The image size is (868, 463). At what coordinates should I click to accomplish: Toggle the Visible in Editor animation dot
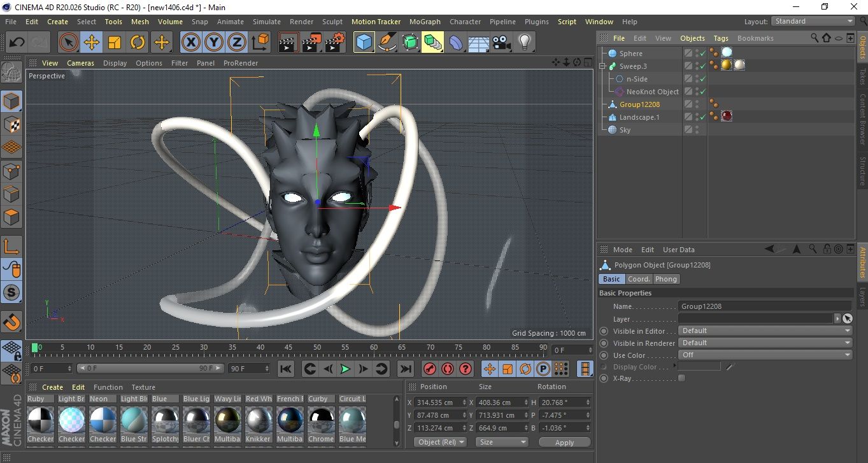pos(604,331)
